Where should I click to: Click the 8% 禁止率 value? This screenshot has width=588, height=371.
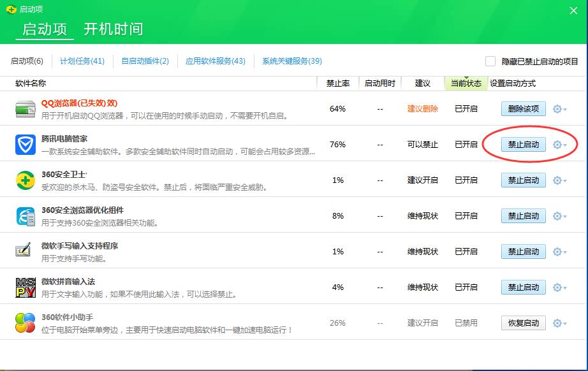tap(338, 216)
